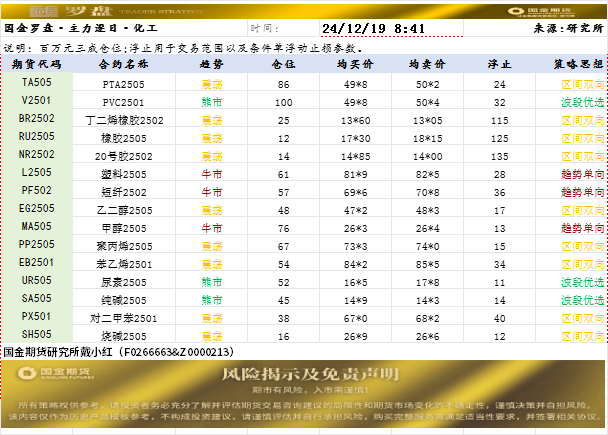This screenshot has height=435, width=608.
Task: Click the 乙二醇2505 contract name cell
Action: [x=124, y=210]
